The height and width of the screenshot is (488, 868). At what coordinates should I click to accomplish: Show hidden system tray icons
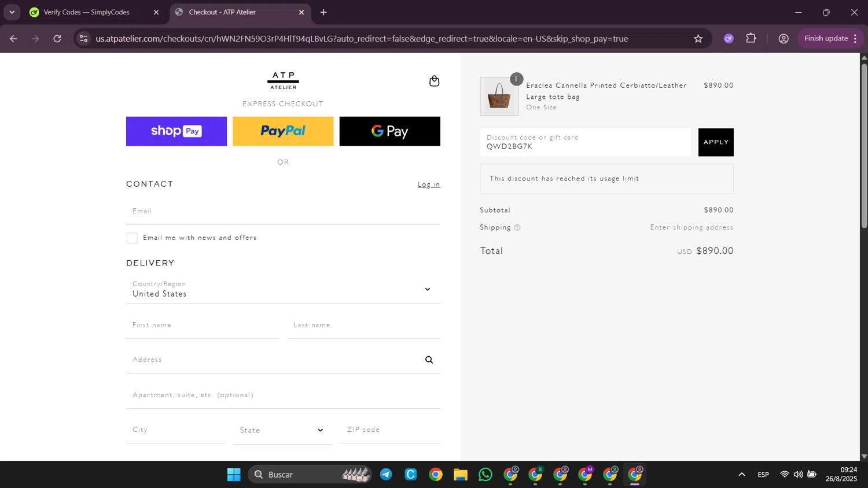(742, 475)
